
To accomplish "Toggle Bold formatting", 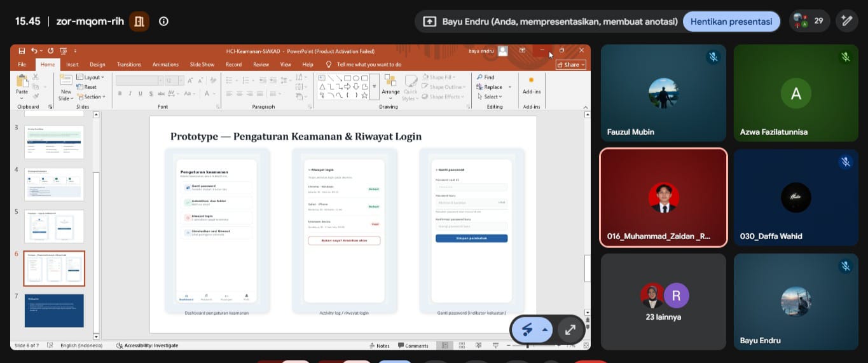I will [x=120, y=93].
